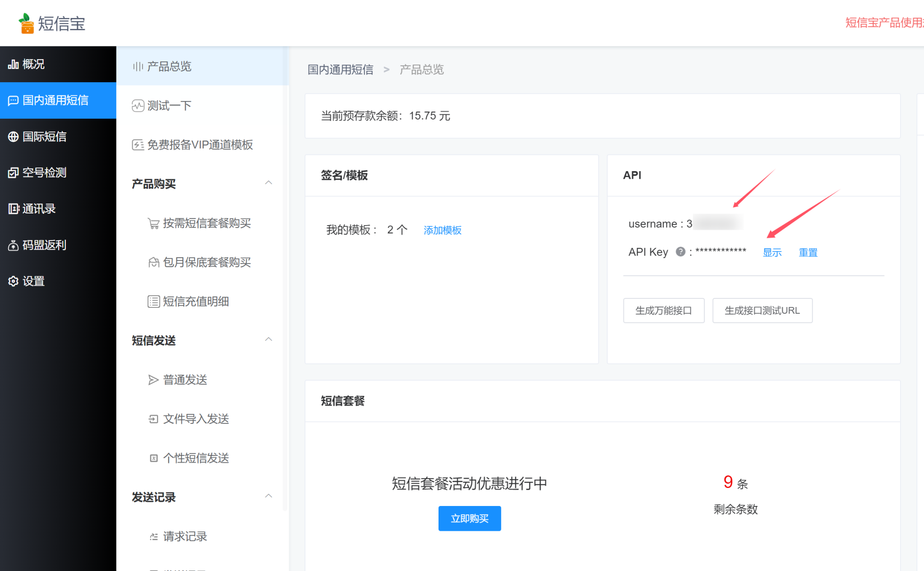Click 生成万能接口 button
This screenshot has height=571, width=924.
[x=663, y=311]
